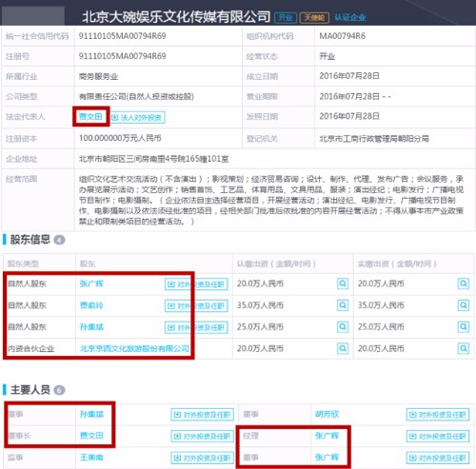Click 成立日期 value 2016年07月28日

point(349,76)
